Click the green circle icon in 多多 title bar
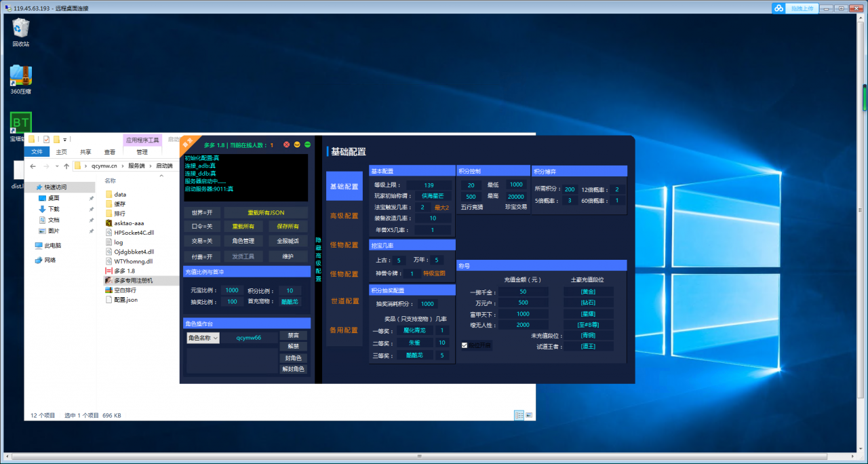868x464 pixels. [x=307, y=144]
